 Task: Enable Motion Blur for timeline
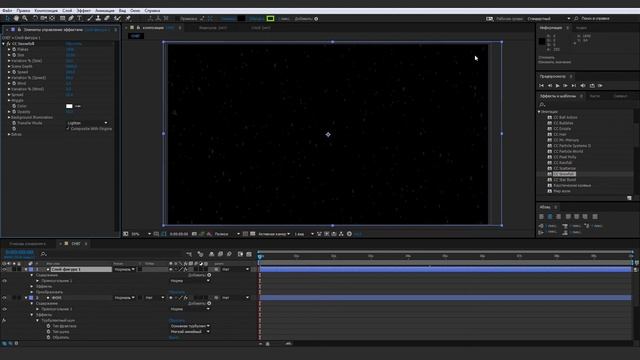pyautogui.click(x=229, y=254)
